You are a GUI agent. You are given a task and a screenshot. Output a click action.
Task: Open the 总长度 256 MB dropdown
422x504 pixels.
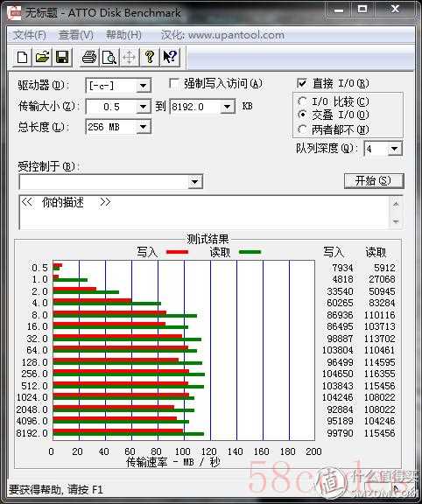click(143, 127)
